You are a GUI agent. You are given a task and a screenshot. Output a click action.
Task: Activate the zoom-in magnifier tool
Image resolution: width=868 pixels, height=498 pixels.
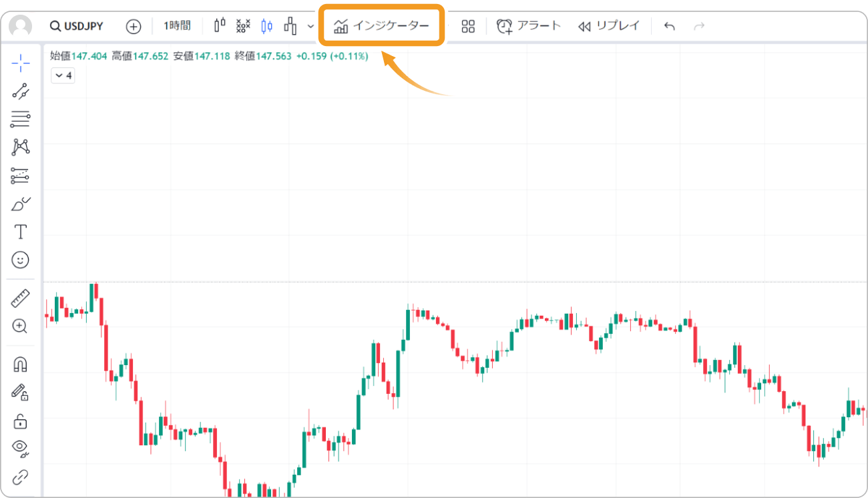[21, 326]
